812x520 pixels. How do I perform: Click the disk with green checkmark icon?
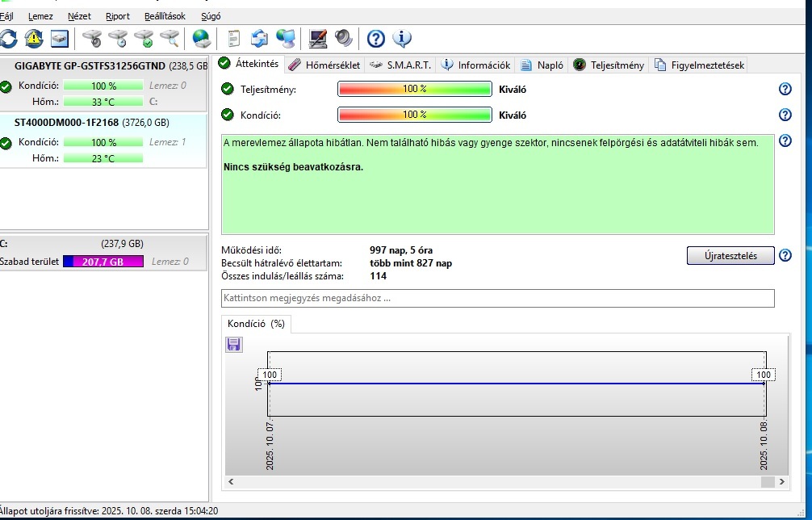144,38
